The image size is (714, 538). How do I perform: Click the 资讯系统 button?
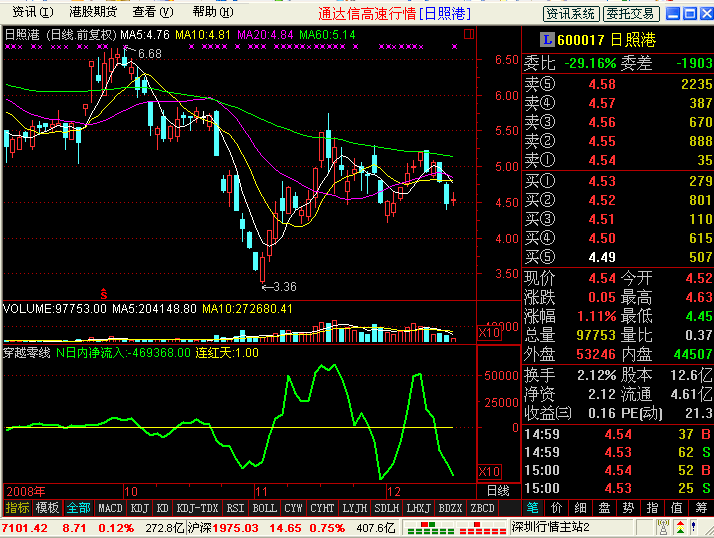pyautogui.click(x=571, y=14)
